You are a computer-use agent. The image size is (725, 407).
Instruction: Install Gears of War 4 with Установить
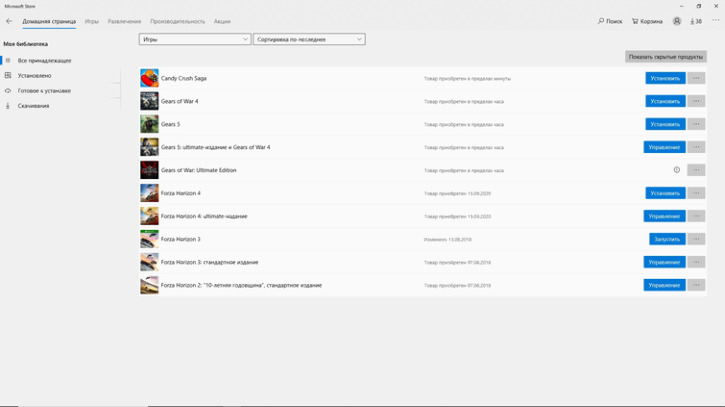point(665,101)
